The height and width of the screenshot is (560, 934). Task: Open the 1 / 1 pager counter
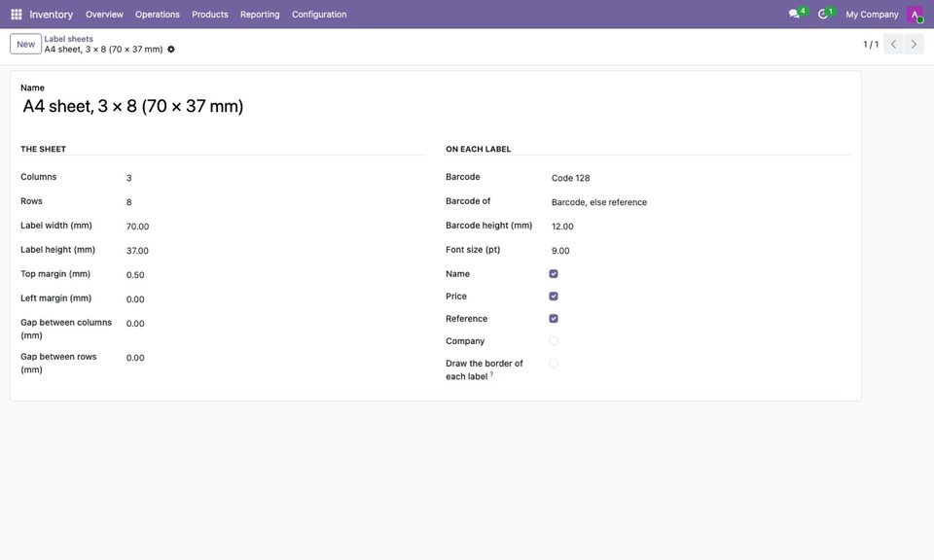(870, 44)
